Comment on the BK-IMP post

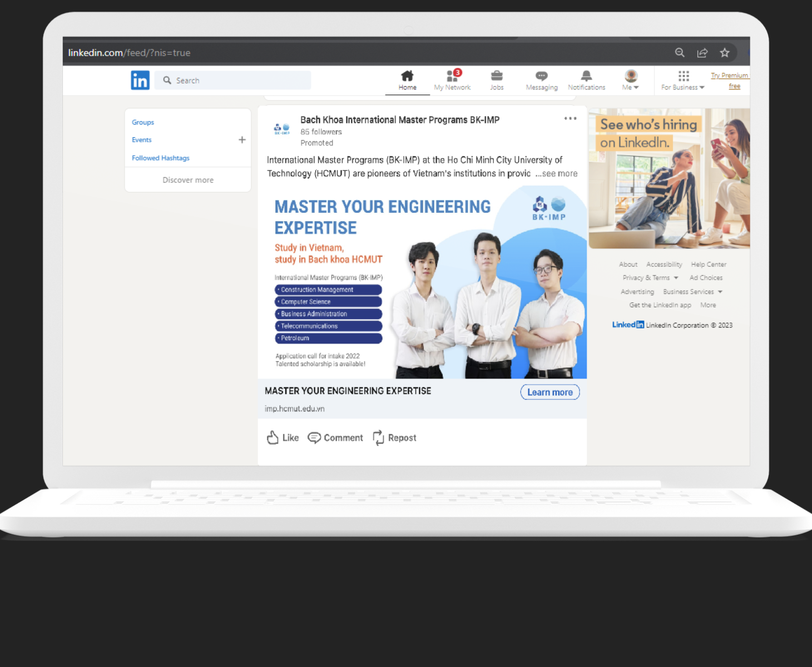tap(335, 438)
